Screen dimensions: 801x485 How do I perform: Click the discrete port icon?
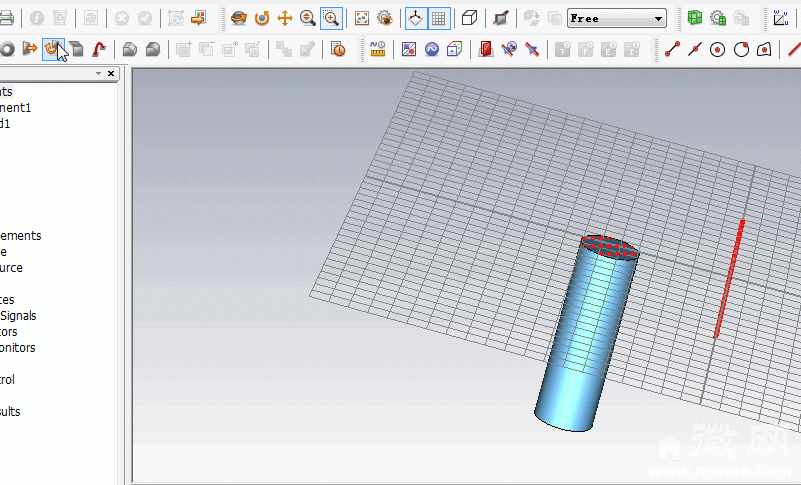point(509,50)
